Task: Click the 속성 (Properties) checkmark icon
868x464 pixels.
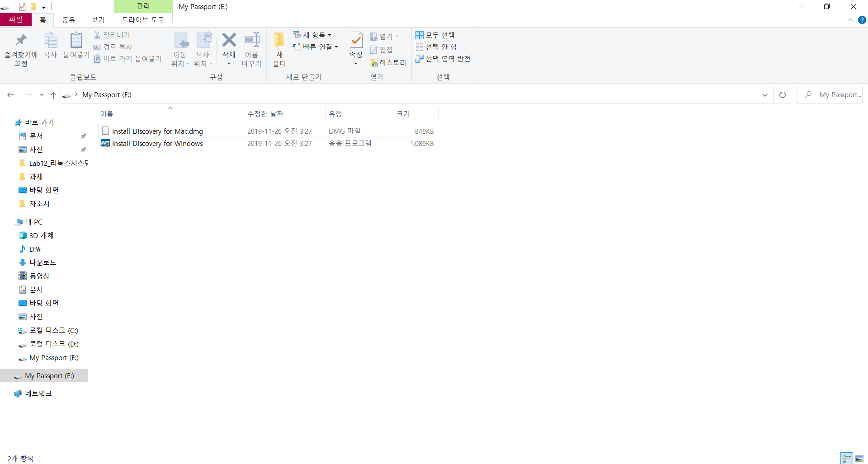Action: (x=356, y=41)
